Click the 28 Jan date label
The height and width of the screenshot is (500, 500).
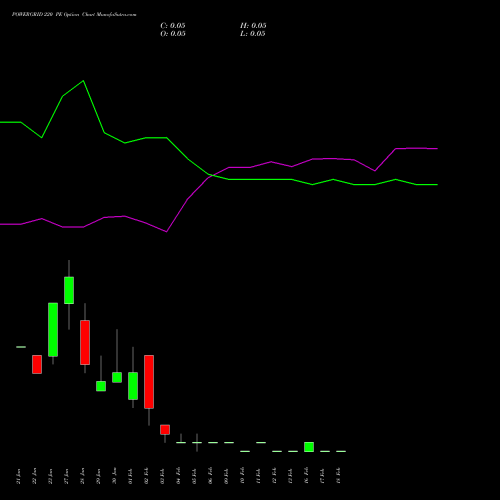pyautogui.click(x=83, y=476)
